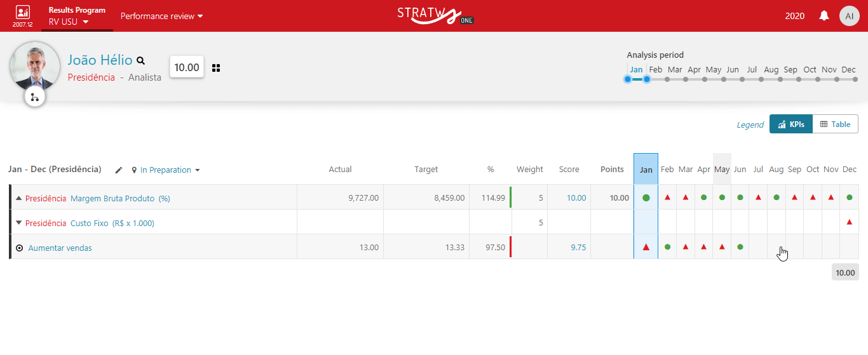The width and height of the screenshot is (868, 355).
Task: Click the total 10.00 badge below the table
Action: click(845, 272)
